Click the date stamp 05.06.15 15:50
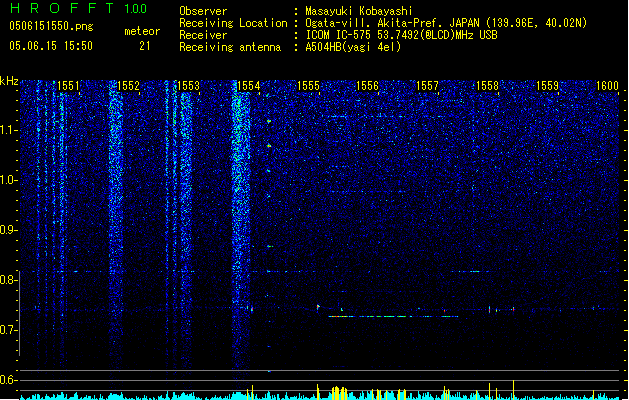 pyautogui.click(x=51, y=46)
